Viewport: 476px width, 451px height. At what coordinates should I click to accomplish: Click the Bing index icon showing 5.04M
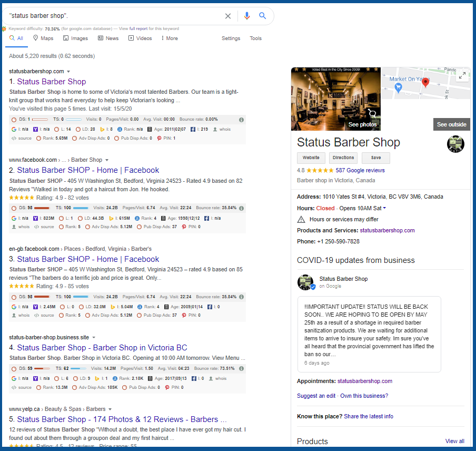coord(113,307)
